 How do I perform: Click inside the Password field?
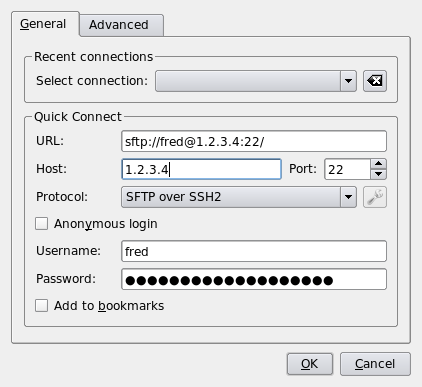[x=254, y=279]
